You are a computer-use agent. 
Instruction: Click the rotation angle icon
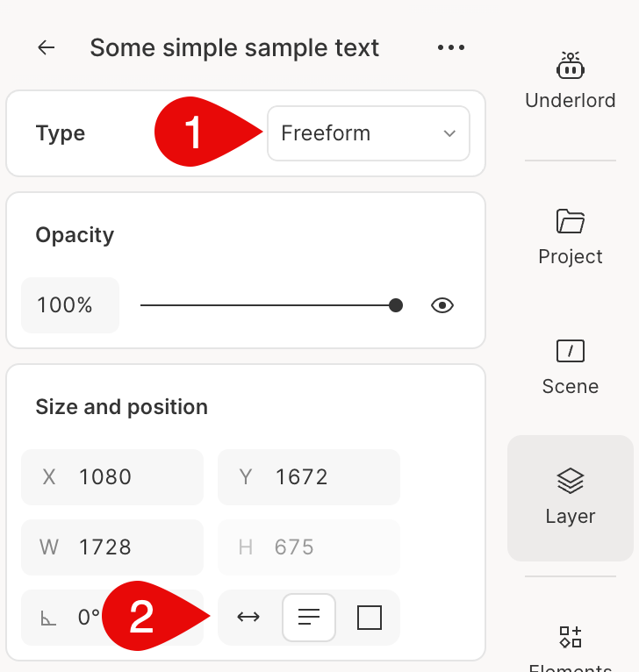[48, 618]
